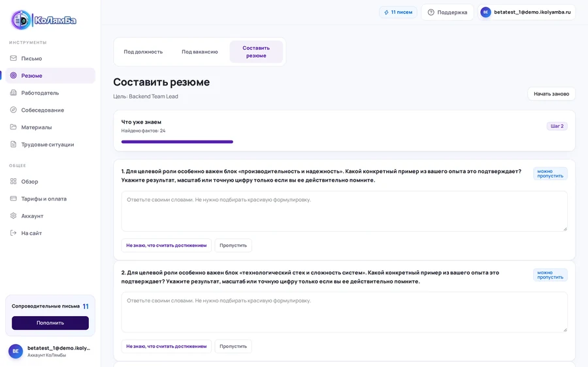Viewport: 588px width, 367px height.
Task: Click resize handle of question 2 textarea
Action: pyautogui.click(x=564, y=330)
